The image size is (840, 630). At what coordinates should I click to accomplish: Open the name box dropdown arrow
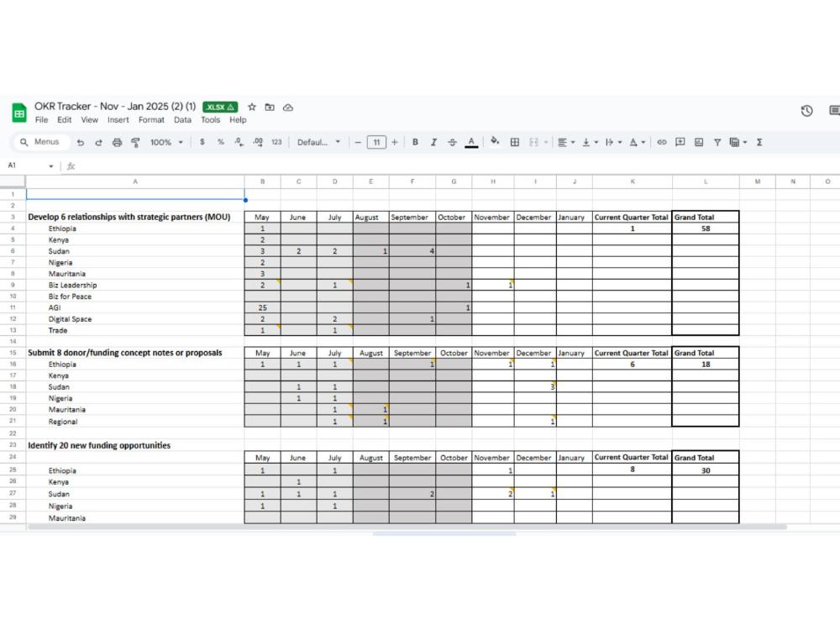click(x=51, y=166)
